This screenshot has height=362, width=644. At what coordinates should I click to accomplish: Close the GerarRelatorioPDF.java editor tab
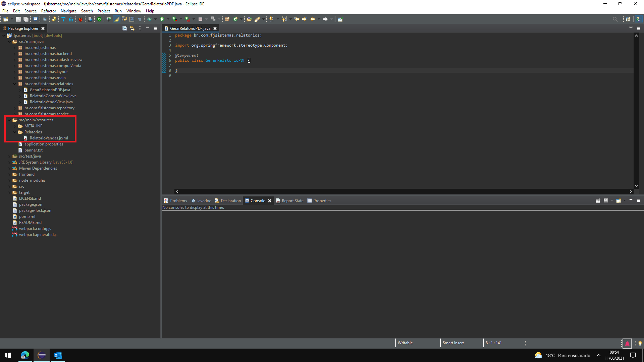click(x=215, y=28)
